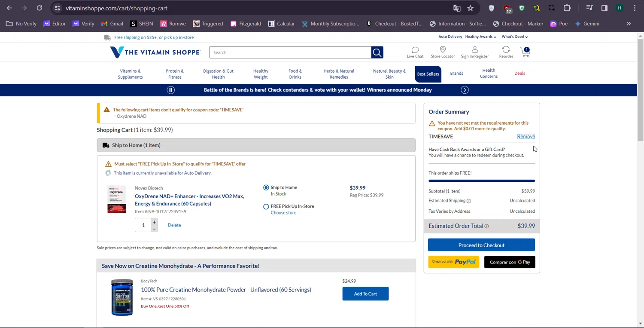This screenshot has height=328, width=644.
Task: Open the No Verify bookmark folder
Action: (21, 24)
